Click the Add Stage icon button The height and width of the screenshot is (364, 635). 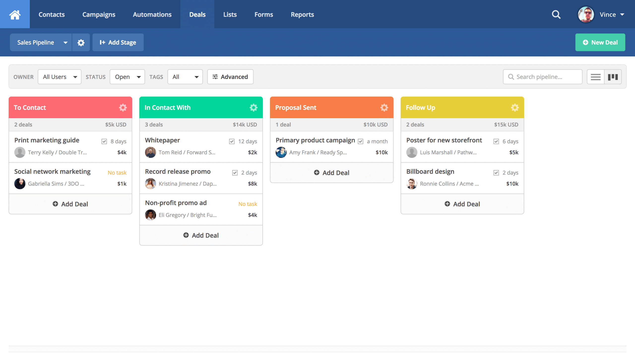click(x=118, y=42)
